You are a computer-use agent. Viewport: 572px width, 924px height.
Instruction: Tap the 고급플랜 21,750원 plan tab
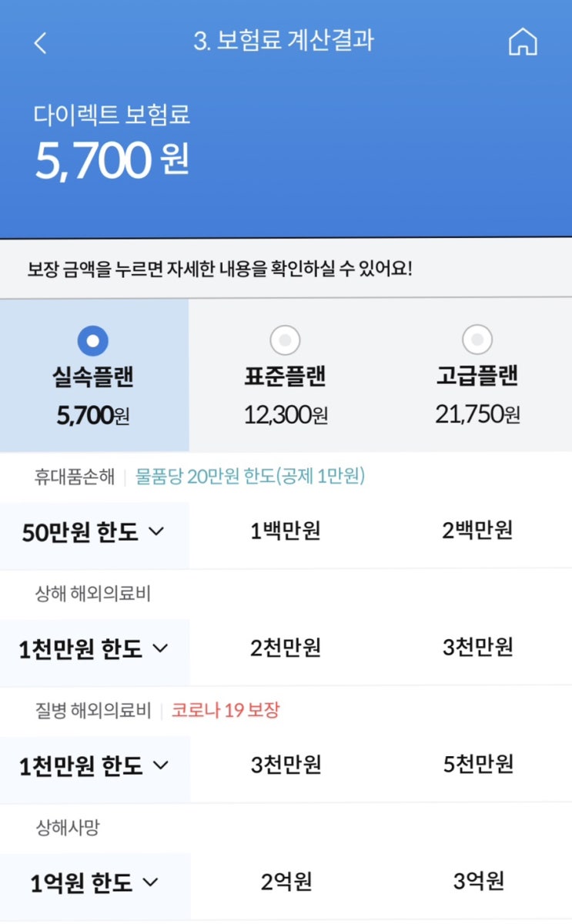[x=477, y=394]
